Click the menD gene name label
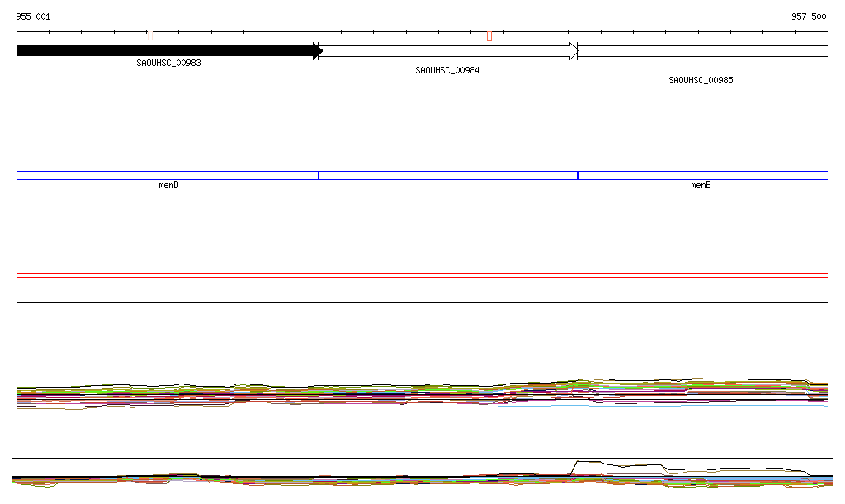 click(x=168, y=186)
